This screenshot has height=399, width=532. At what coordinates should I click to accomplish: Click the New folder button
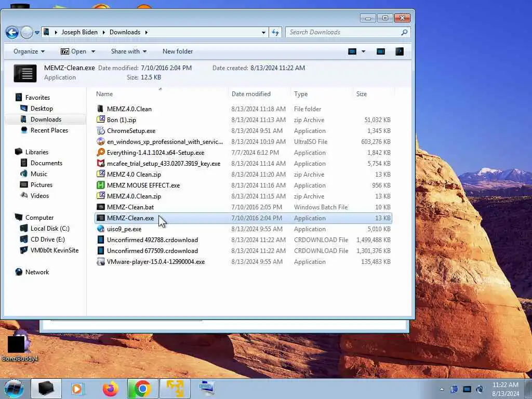tap(178, 51)
